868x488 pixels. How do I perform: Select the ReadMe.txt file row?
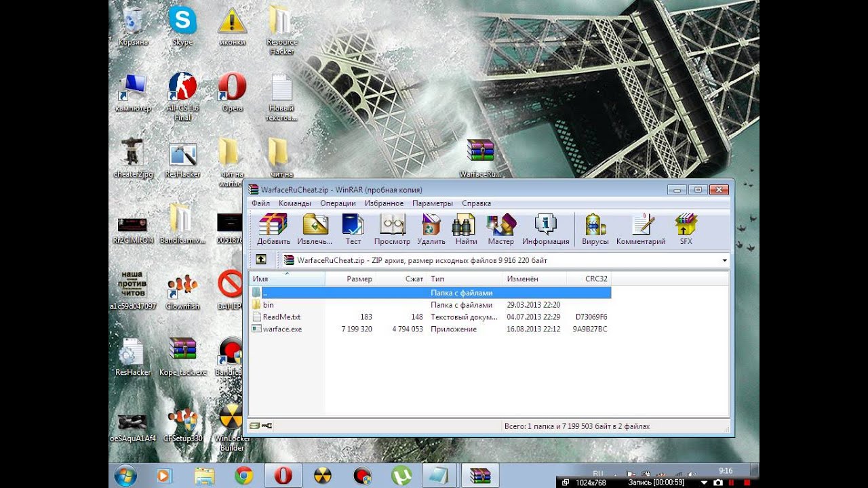click(x=431, y=317)
